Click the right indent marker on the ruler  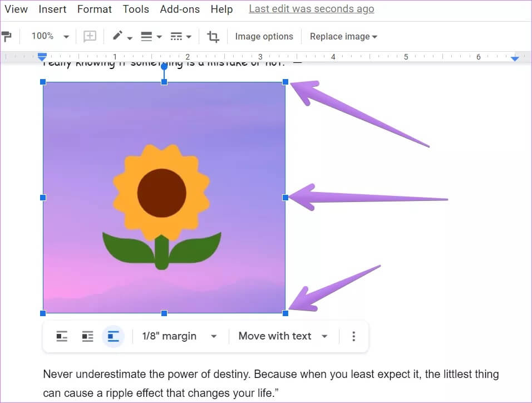tap(515, 58)
